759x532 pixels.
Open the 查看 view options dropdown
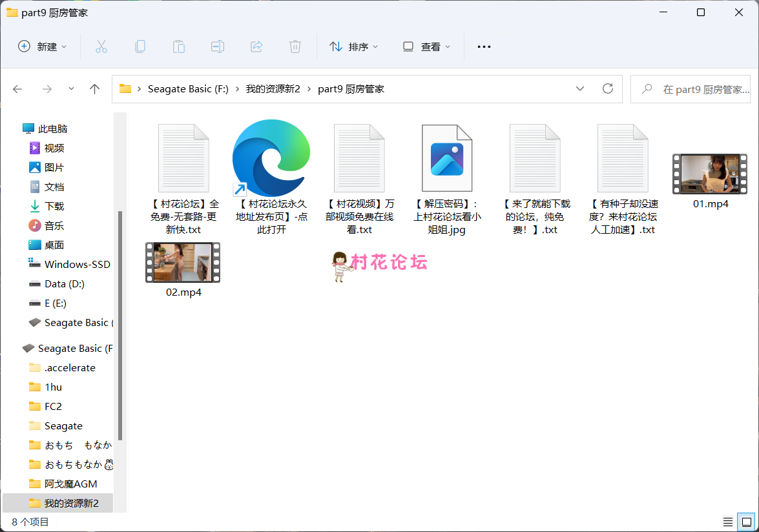tap(426, 46)
